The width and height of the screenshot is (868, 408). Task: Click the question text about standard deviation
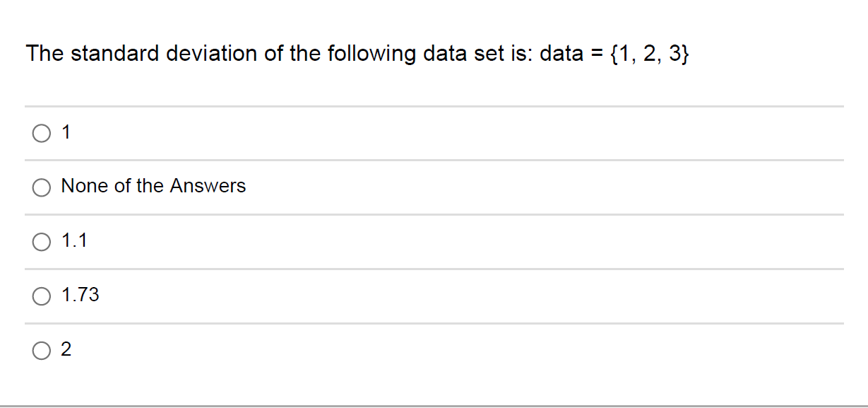(x=357, y=53)
